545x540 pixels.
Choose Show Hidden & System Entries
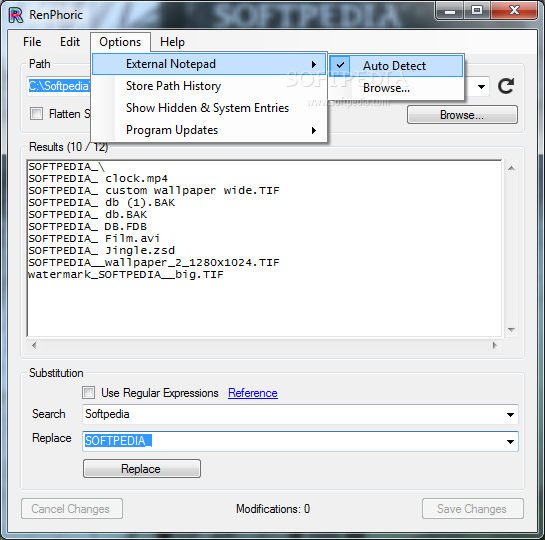tap(209, 108)
